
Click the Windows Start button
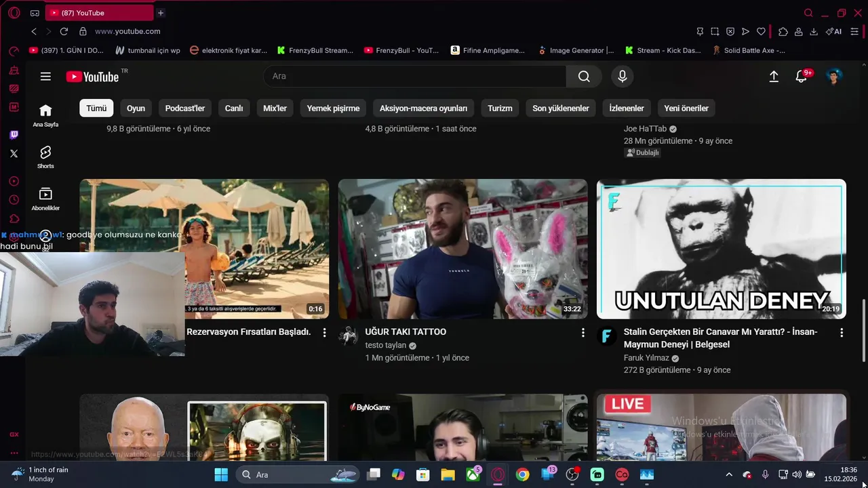221,474
